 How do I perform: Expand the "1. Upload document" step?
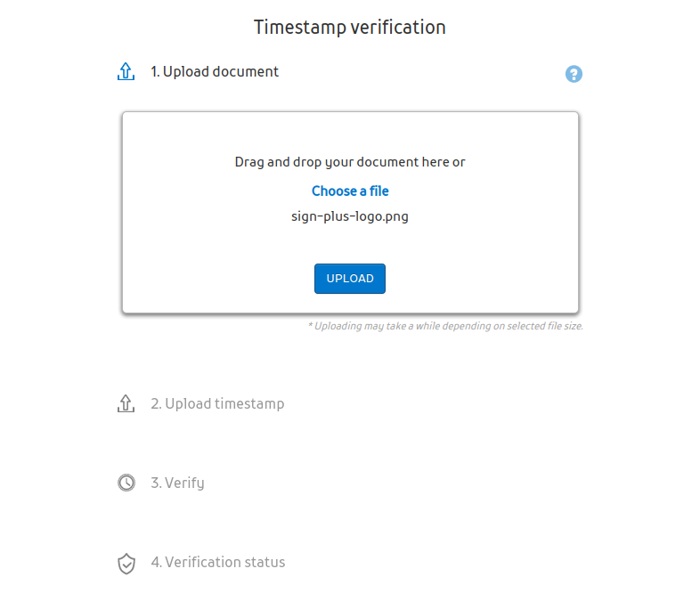coord(214,72)
